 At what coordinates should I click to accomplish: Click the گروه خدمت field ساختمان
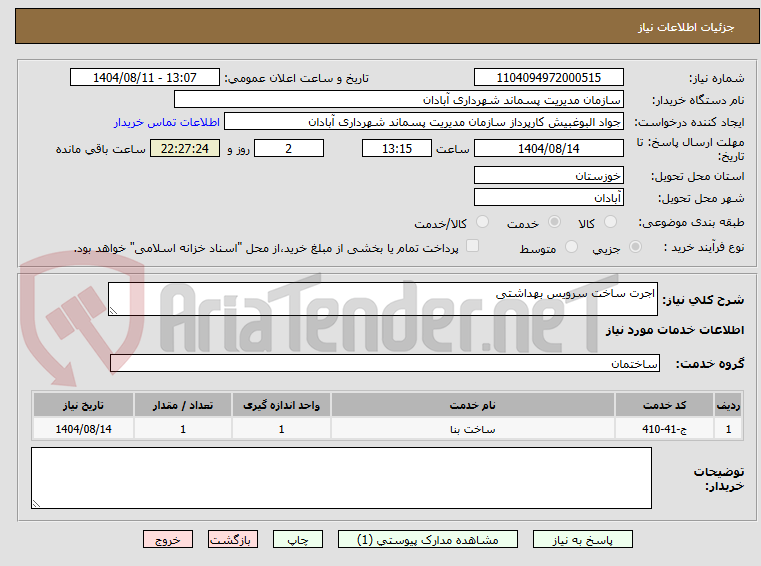point(385,363)
